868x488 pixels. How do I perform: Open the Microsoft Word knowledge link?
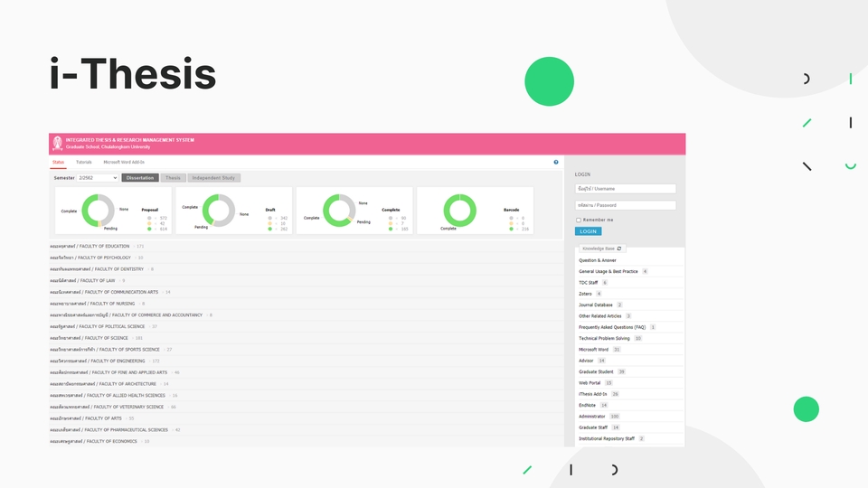[x=593, y=350]
